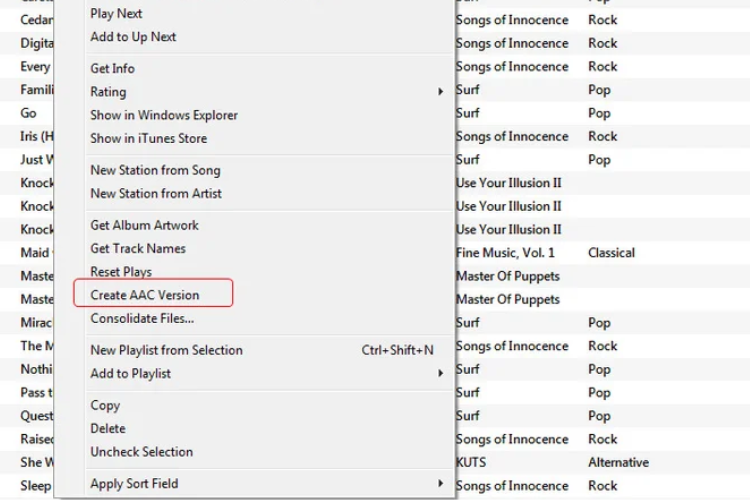This screenshot has width=750, height=500.
Task: Open Consolidate Files... dialog
Action: pyautogui.click(x=142, y=319)
